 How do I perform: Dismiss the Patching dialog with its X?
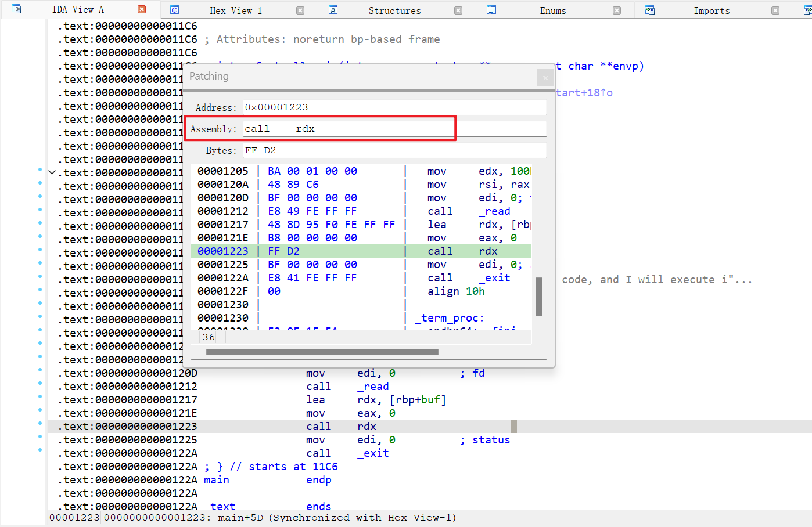[545, 78]
